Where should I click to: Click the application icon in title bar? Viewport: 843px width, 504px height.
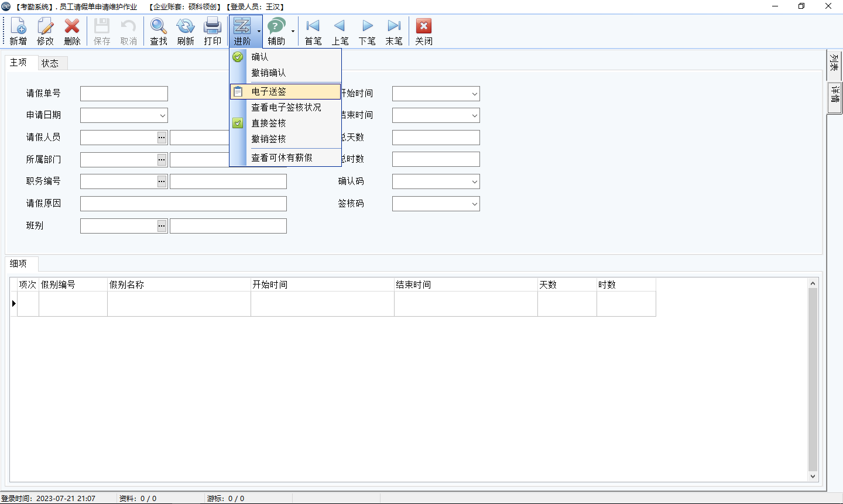tap(6, 6)
